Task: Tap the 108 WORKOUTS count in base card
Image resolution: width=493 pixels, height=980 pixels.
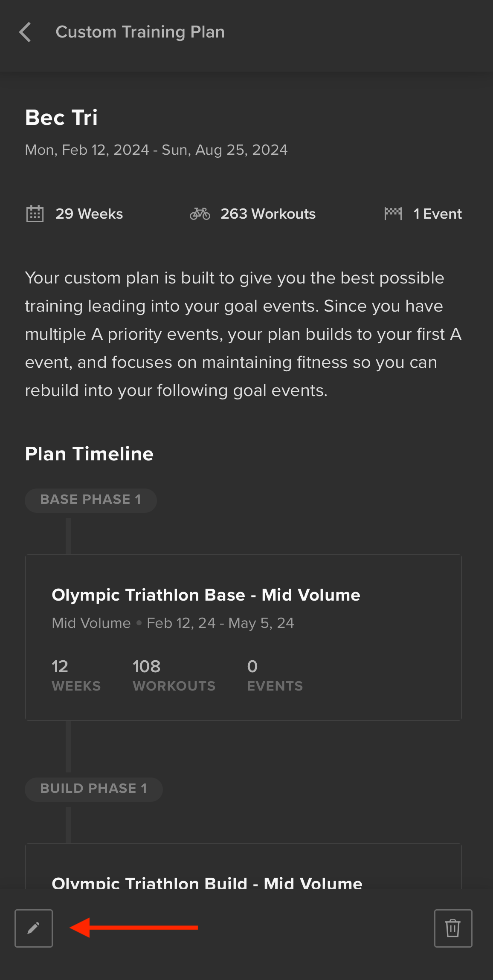Action: (x=174, y=675)
